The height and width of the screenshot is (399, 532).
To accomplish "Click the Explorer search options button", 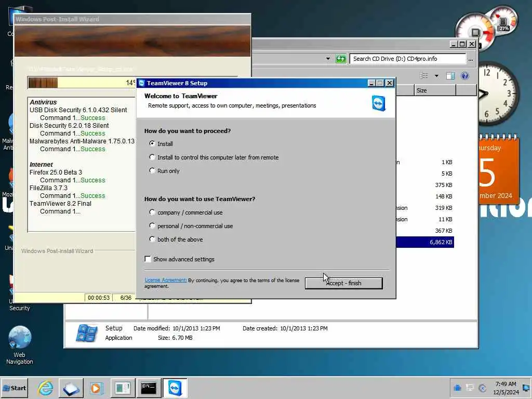I will coord(471,59).
